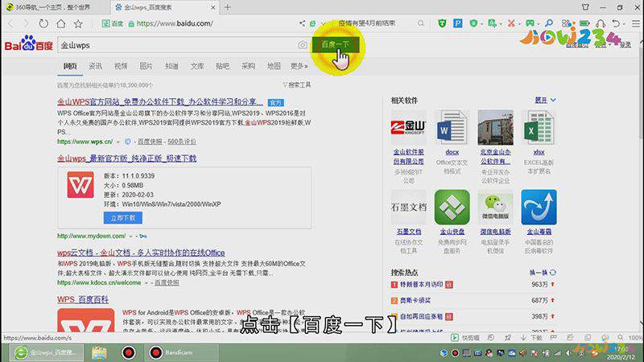
Task: Open the WPS_百度百科 result link
Action: pyautogui.click(x=83, y=299)
